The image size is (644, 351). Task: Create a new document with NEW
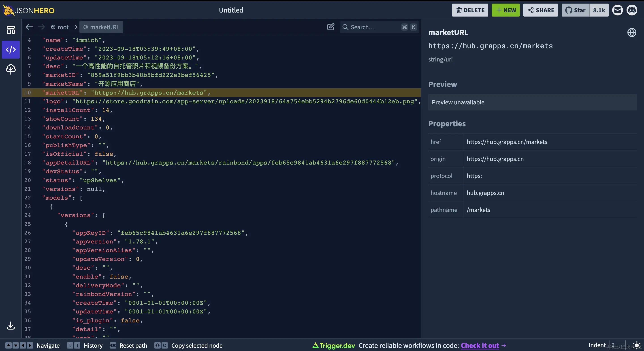tap(505, 10)
